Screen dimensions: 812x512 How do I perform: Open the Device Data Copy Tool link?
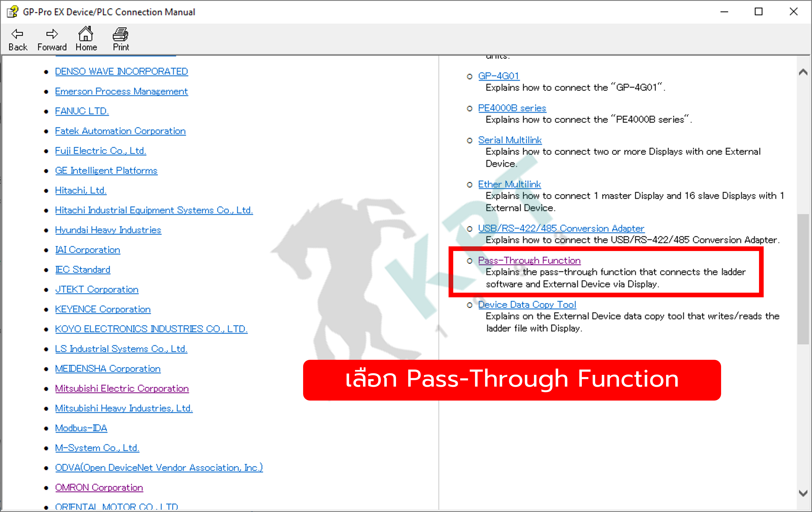click(x=527, y=304)
